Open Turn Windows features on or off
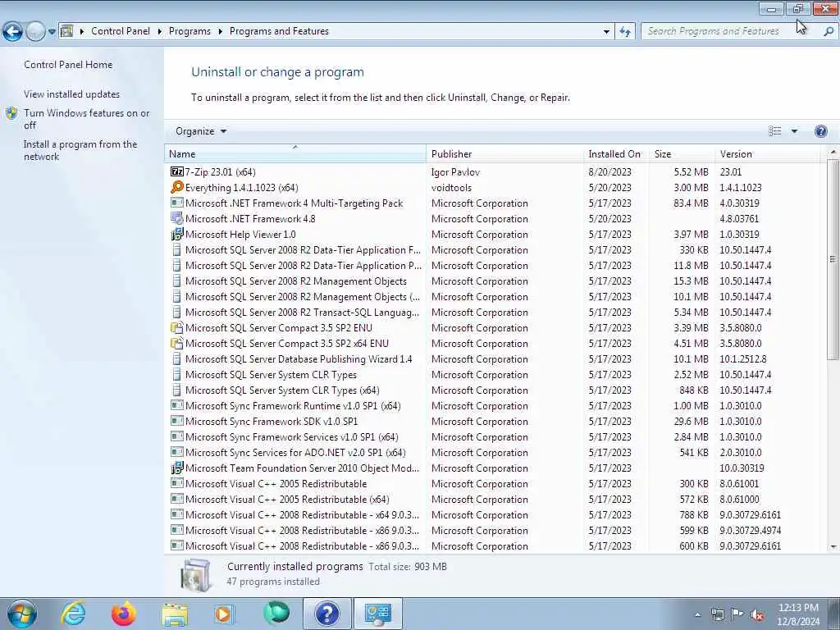The height and width of the screenshot is (630, 840). pos(87,119)
